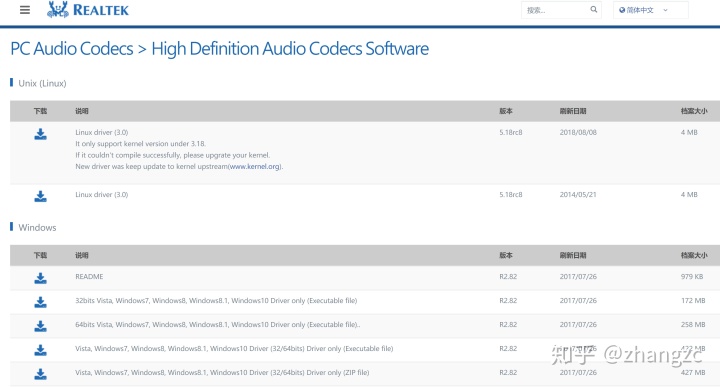Select the High Definition Audio Codecs Software title
Image resolution: width=720 pixels, height=387 pixels.
tap(290, 49)
